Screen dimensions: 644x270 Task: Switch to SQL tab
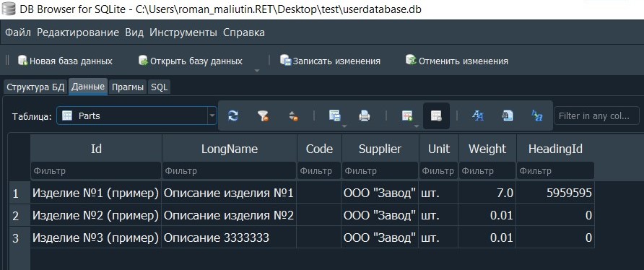click(160, 87)
